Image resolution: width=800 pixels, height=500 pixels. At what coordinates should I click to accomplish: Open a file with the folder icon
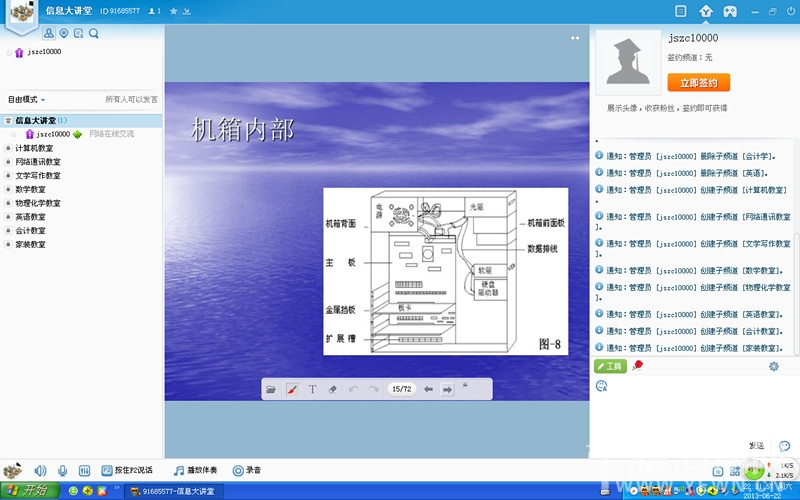click(x=271, y=389)
